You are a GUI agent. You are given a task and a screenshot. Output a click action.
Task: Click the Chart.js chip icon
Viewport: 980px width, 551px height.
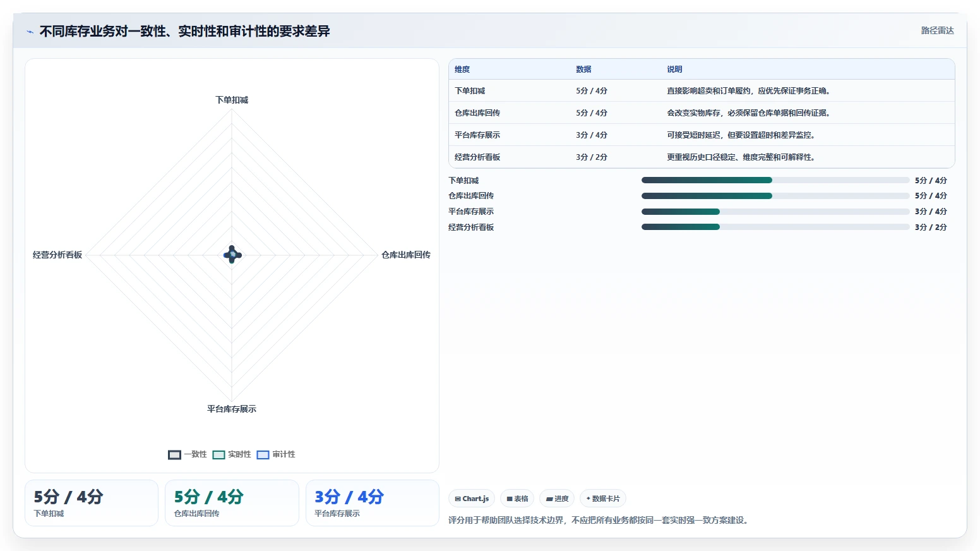458,499
